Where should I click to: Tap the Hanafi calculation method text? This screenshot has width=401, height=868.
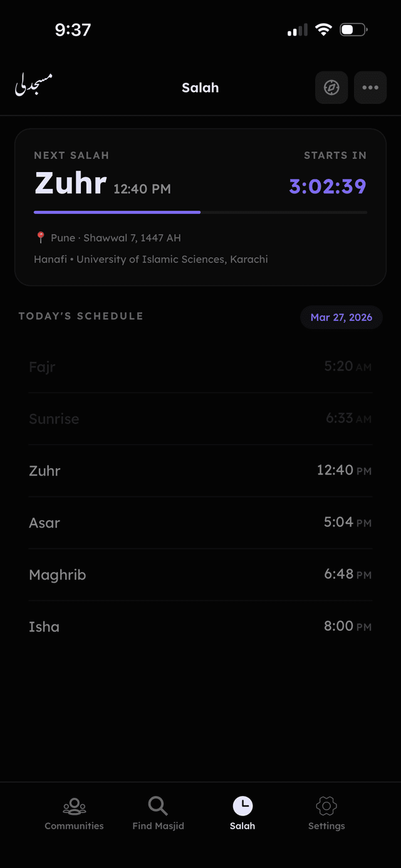coord(50,258)
